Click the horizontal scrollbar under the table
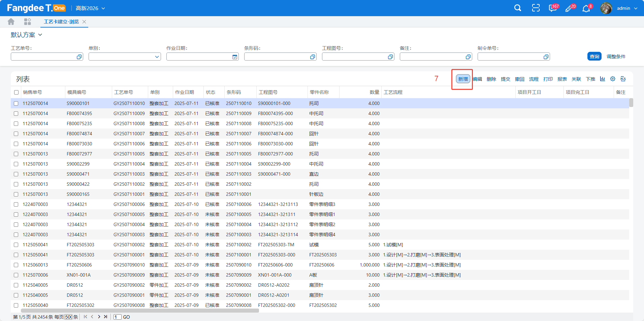Screen dimensions: 644x321 (140, 311)
